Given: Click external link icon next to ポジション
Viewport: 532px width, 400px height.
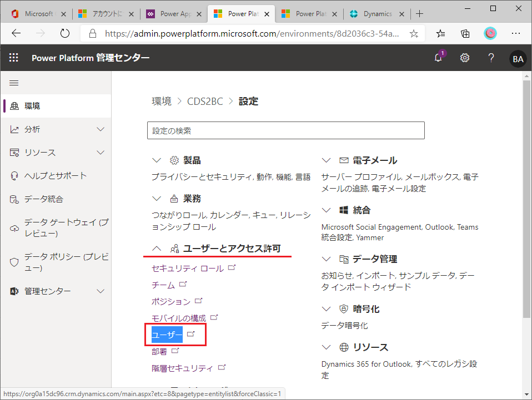Looking at the screenshot, I should tap(198, 301).
